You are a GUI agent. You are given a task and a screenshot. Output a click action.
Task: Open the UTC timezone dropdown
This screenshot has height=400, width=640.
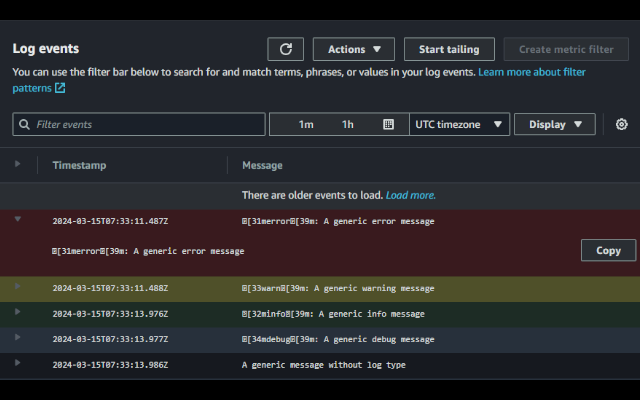coord(459,124)
